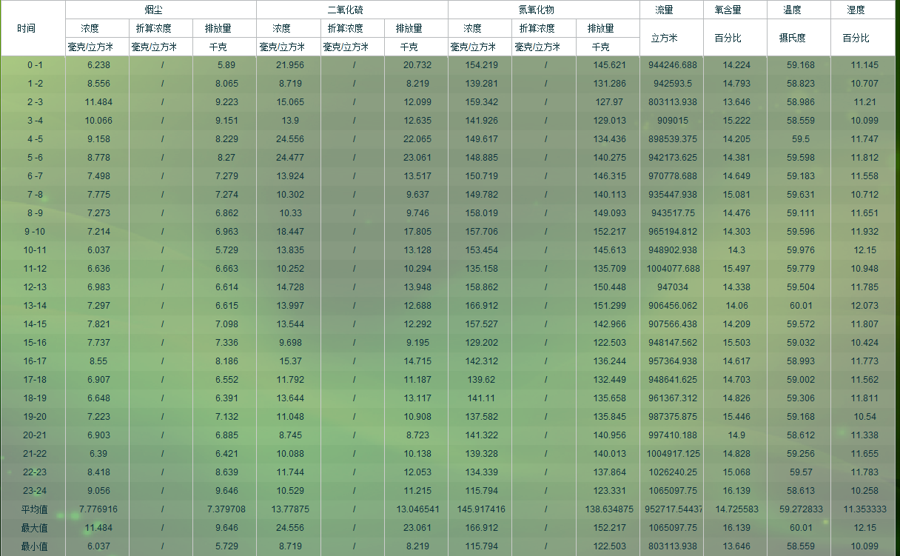Click the 二氧化硫 group header
Screen dimensions: 900x556
[x=352, y=9]
